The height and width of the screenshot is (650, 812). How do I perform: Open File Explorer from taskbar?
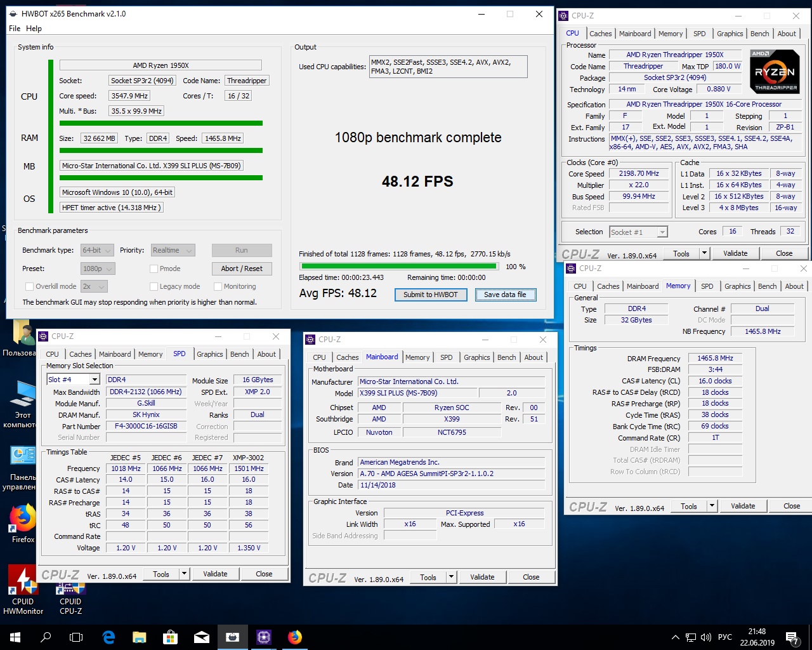(x=140, y=637)
